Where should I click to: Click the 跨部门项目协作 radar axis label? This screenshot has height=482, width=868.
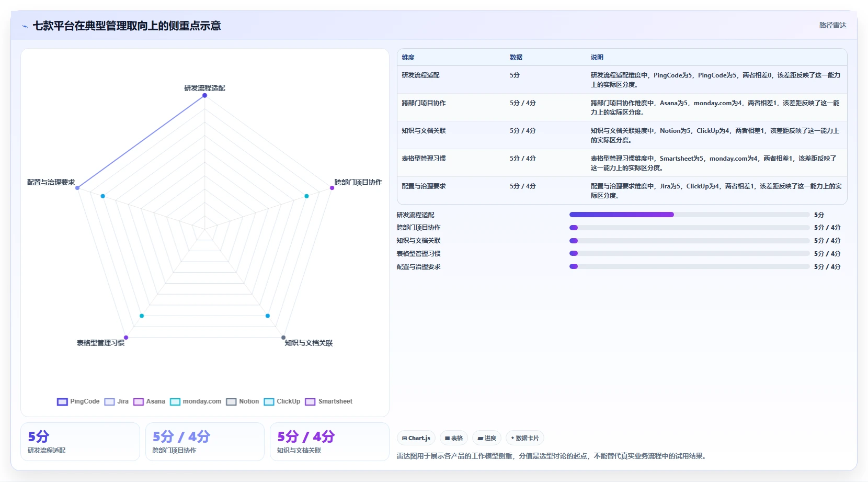[x=358, y=182]
